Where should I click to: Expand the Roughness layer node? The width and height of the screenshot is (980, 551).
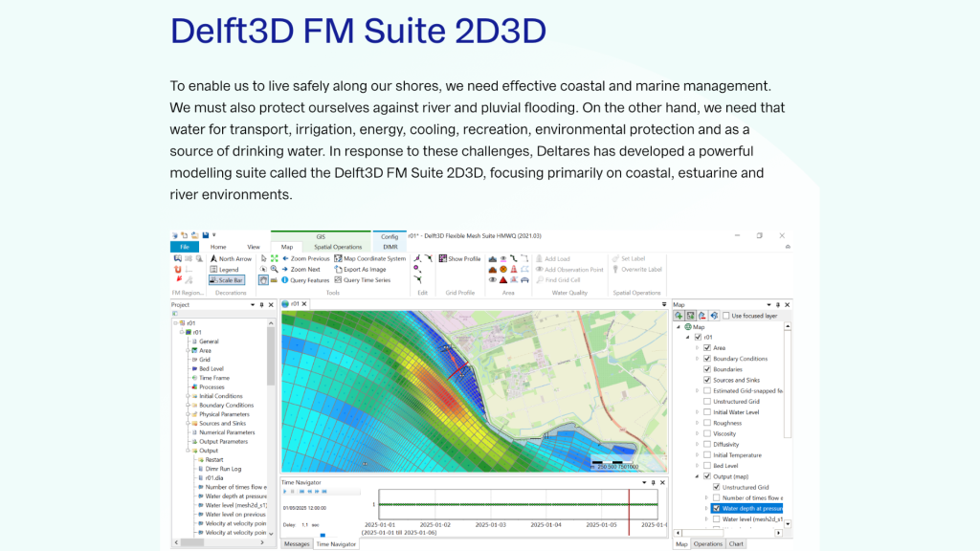tap(698, 423)
